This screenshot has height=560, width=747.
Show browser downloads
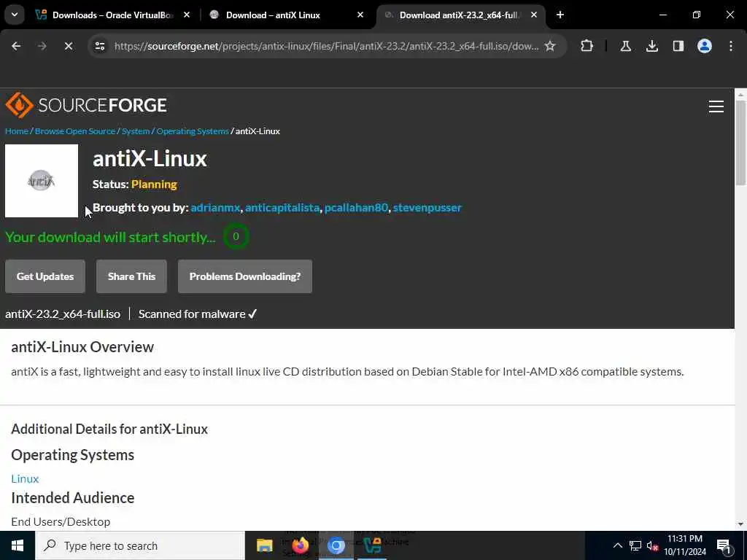[651, 46]
